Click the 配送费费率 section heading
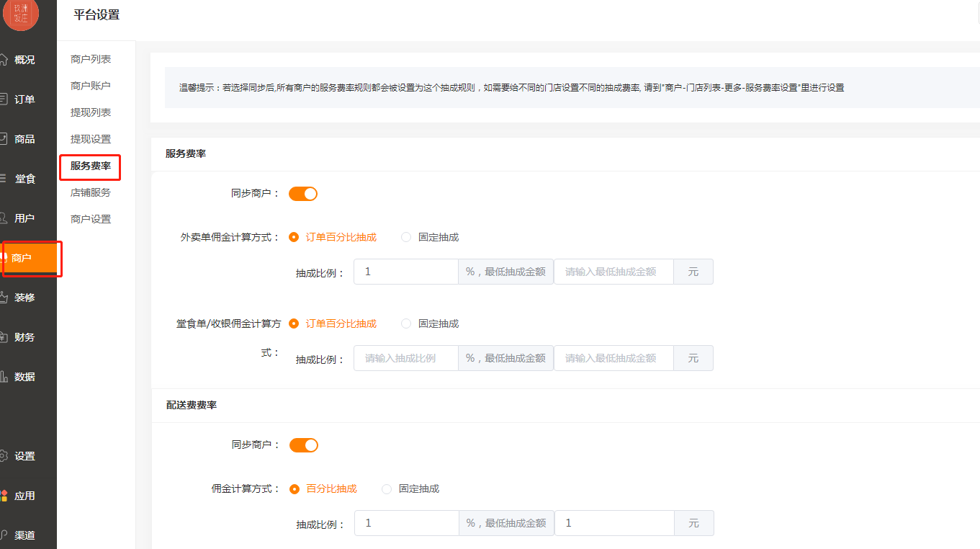The width and height of the screenshot is (980, 549). (192, 405)
